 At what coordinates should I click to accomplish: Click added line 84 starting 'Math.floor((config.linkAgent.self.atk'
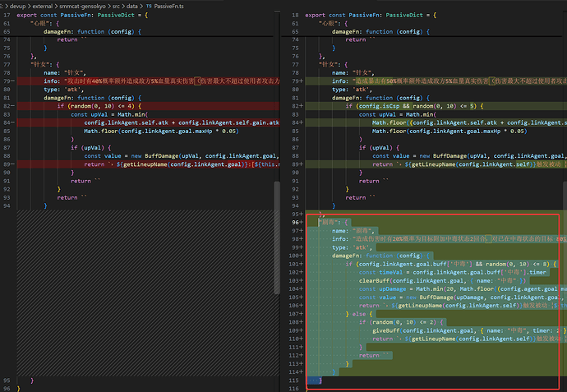pos(436,122)
